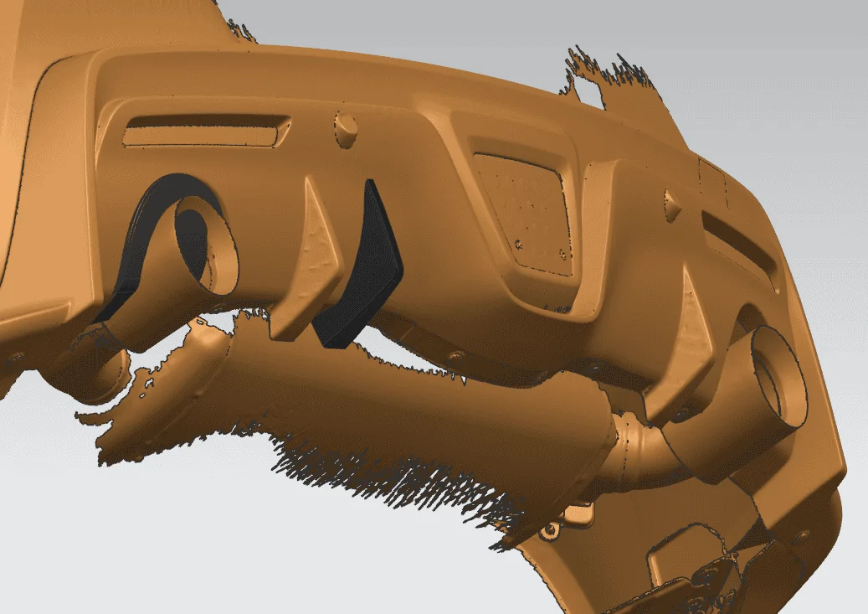Click the round bump above the diffuser
Screen dimensions: 868x614
tap(347, 128)
